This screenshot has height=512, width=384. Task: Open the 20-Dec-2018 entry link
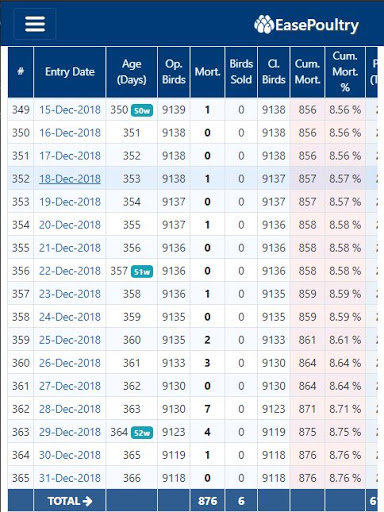coord(70,225)
